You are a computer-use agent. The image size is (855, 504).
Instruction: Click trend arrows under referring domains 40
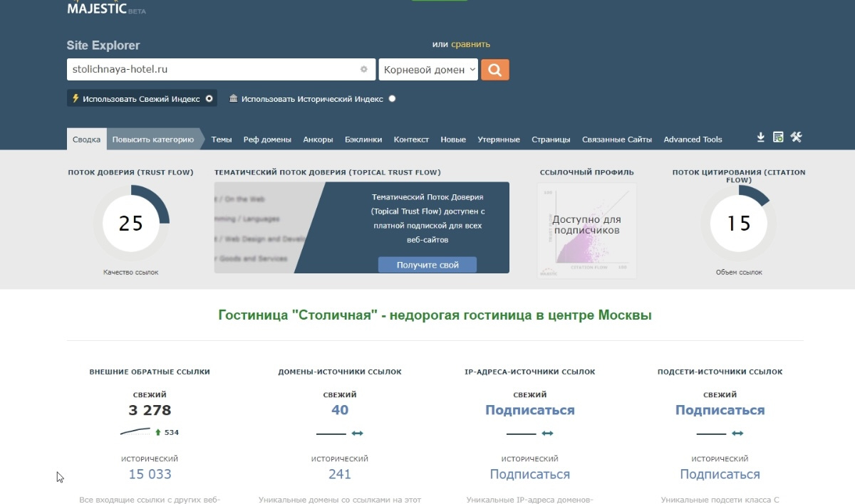tap(358, 434)
